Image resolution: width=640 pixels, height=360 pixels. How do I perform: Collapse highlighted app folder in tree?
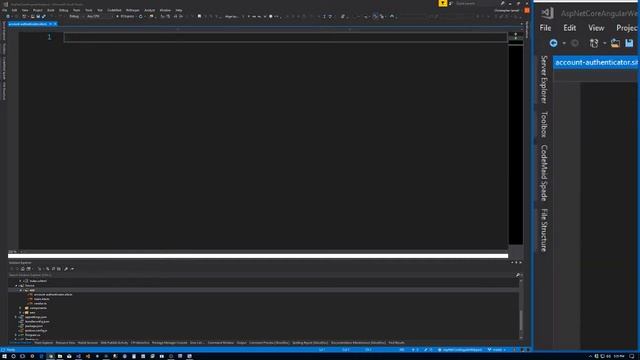coord(21,290)
